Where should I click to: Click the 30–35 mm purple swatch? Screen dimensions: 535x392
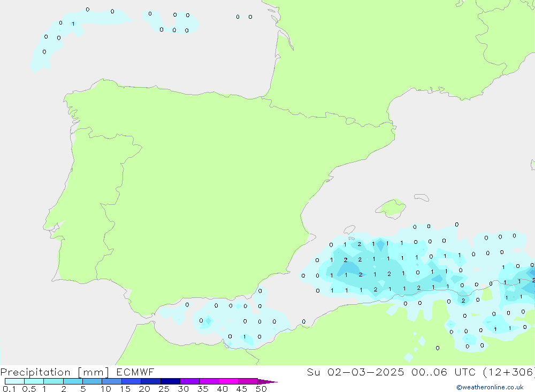click(190, 381)
